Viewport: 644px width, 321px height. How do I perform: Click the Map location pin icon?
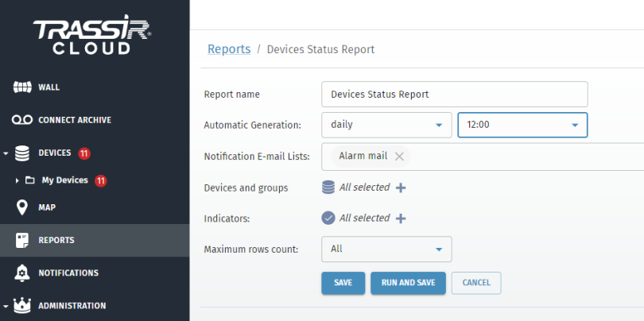click(x=22, y=207)
